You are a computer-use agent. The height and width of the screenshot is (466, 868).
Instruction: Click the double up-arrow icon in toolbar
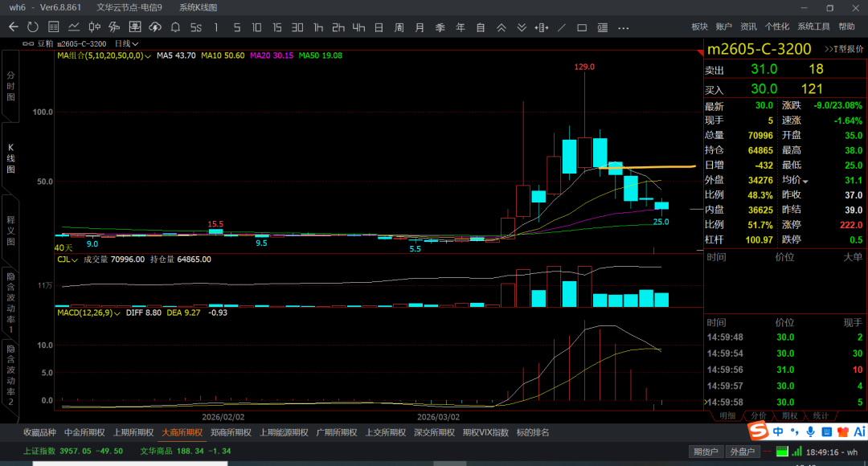coord(501,27)
